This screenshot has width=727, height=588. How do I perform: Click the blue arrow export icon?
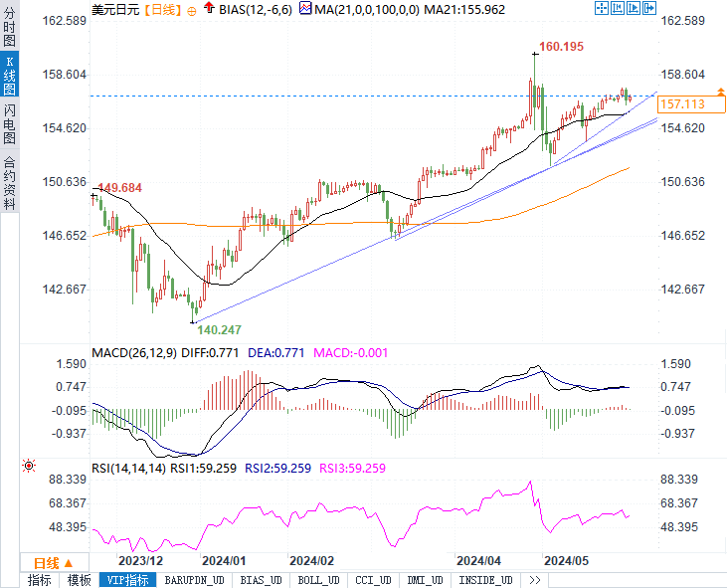coord(649,8)
